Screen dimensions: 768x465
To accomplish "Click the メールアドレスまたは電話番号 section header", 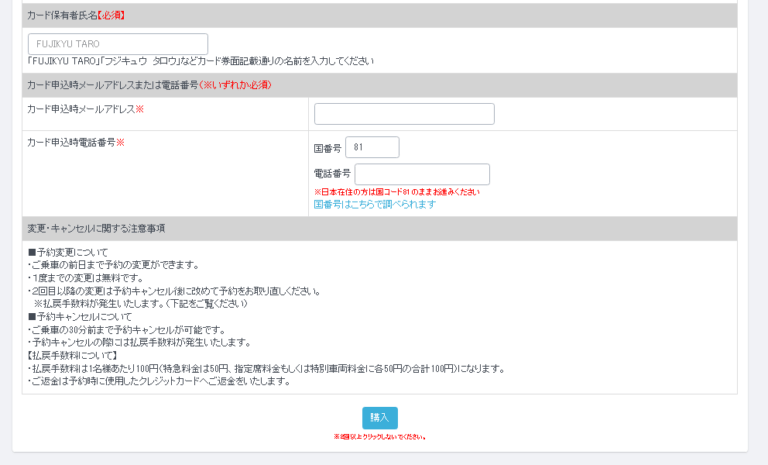I will pyautogui.click(x=148, y=85).
